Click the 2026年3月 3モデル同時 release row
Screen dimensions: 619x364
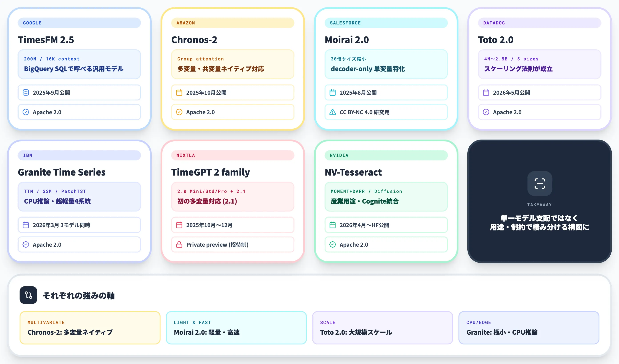point(79,225)
